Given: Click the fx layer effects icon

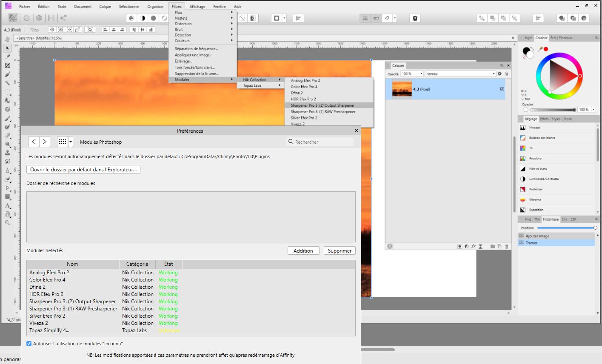Looking at the screenshot, I should pyautogui.click(x=474, y=246).
